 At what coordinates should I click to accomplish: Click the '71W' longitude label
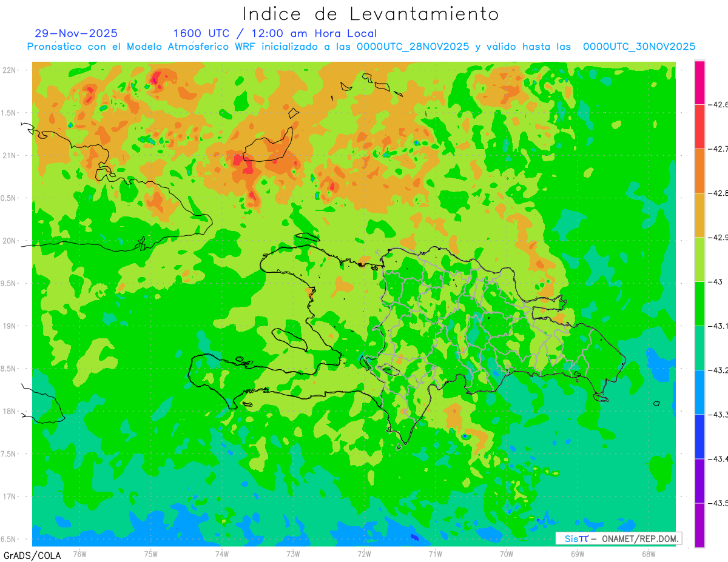435,554
